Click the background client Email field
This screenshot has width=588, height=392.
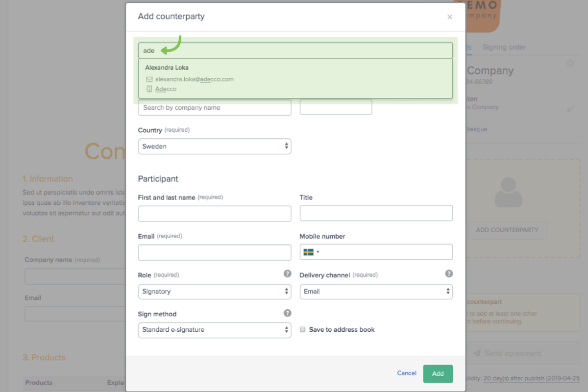coord(75,314)
